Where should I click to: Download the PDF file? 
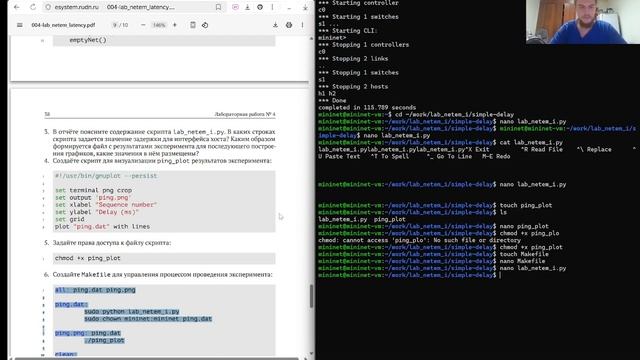coord(276,25)
